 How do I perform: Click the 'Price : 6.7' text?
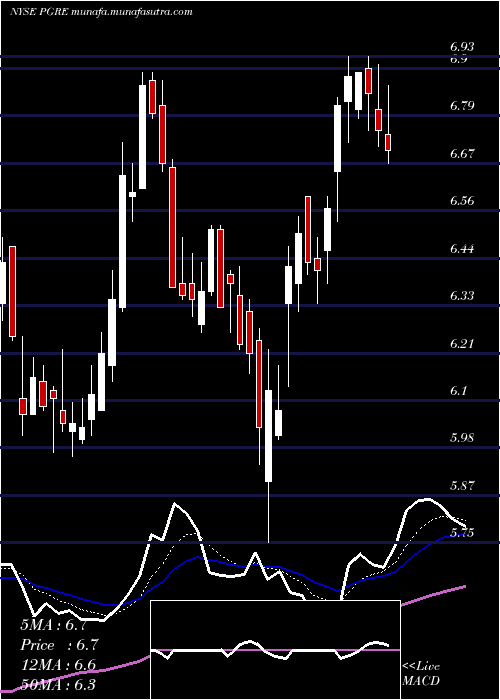coord(59,645)
